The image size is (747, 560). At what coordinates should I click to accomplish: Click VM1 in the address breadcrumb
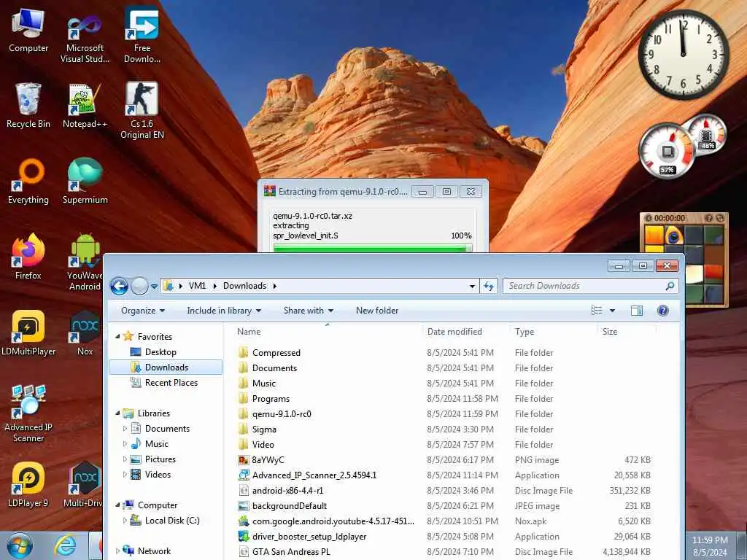[197, 286]
